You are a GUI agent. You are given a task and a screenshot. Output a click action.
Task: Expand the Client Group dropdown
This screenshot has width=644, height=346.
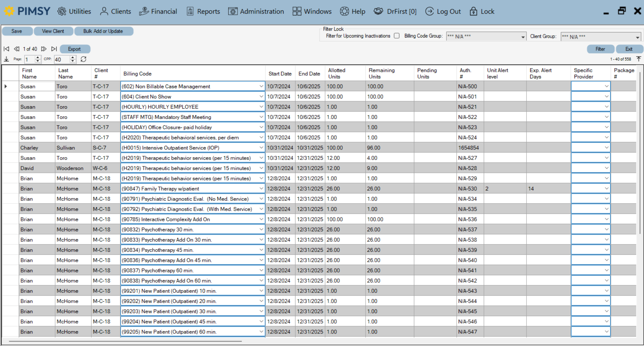tap(638, 36)
